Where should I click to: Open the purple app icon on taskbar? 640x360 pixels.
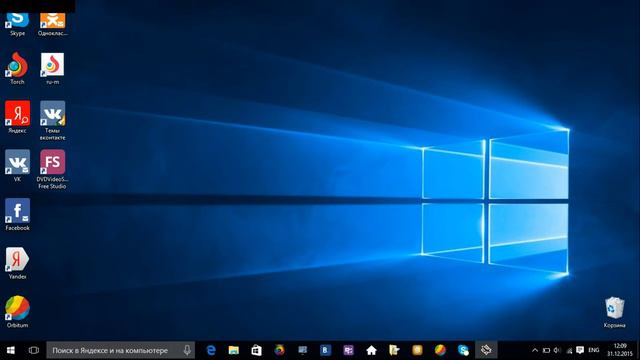[x=348, y=350]
